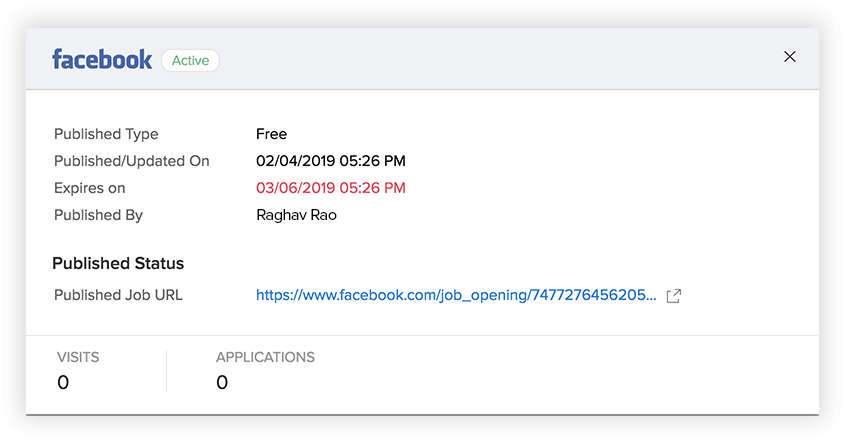Screen dimensions: 845x440
Task: Click the zero count under VISITS
Action: point(63,382)
